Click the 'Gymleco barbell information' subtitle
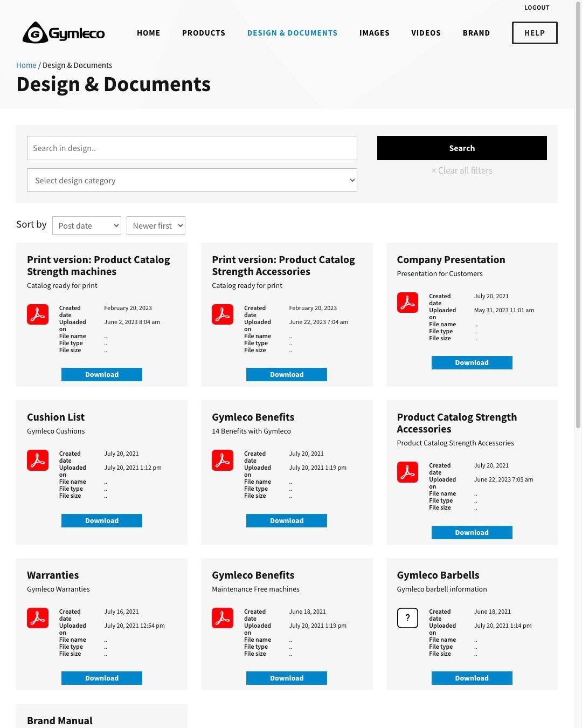582x728 pixels. [442, 589]
